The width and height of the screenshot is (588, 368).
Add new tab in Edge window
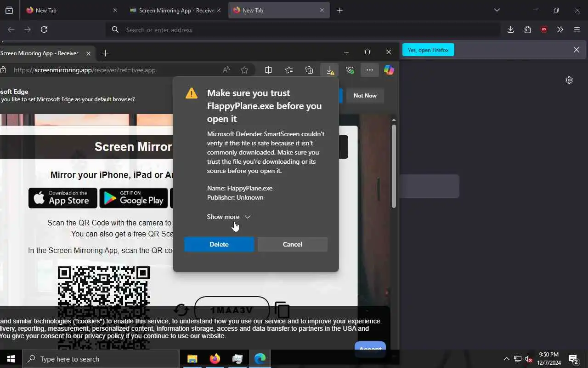[105, 53]
